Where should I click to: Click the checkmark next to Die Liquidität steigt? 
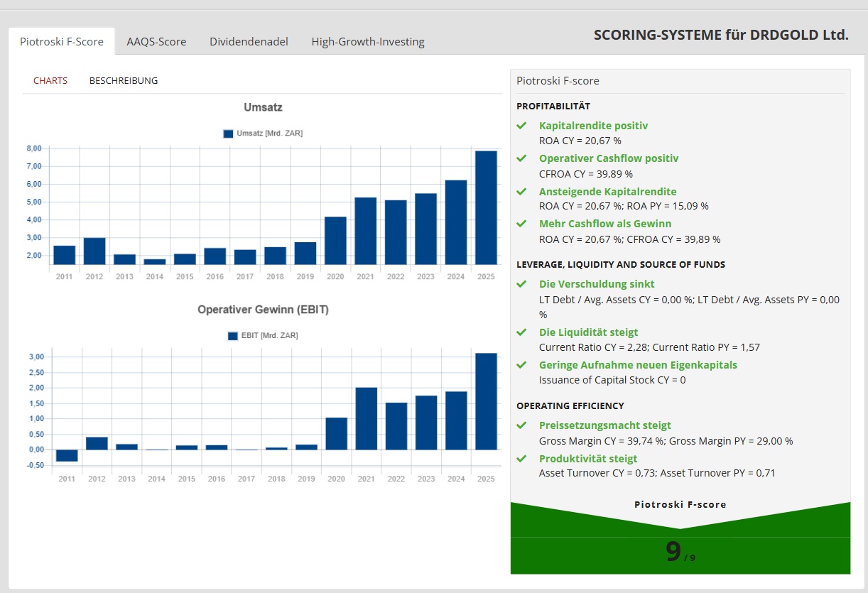[x=521, y=332]
